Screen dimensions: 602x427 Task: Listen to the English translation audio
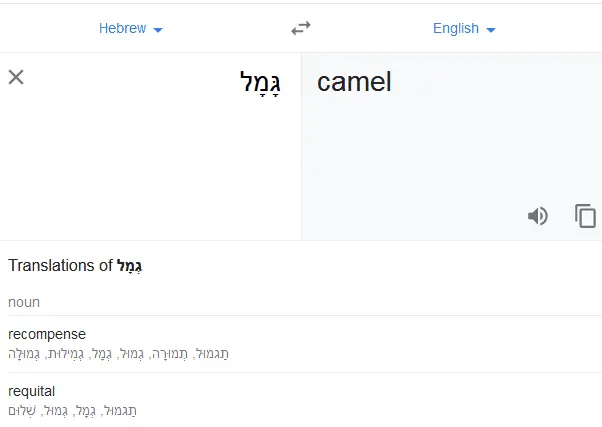pos(538,216)
